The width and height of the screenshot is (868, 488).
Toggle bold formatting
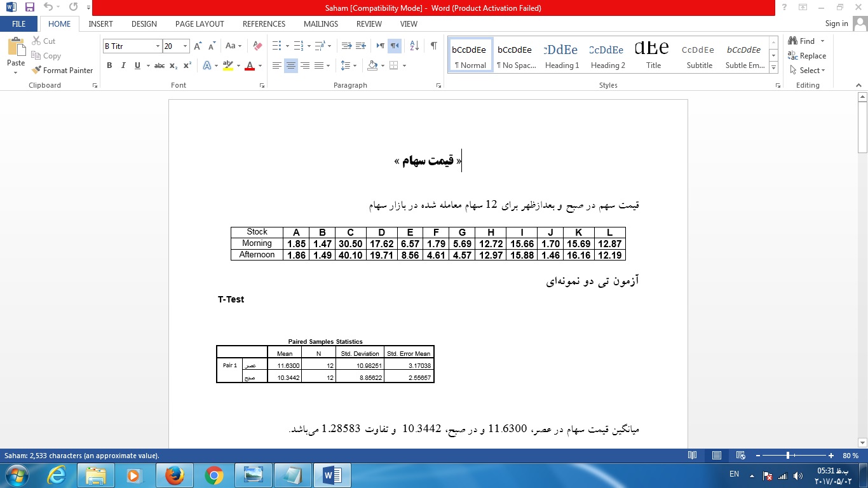tap(109, 65)
